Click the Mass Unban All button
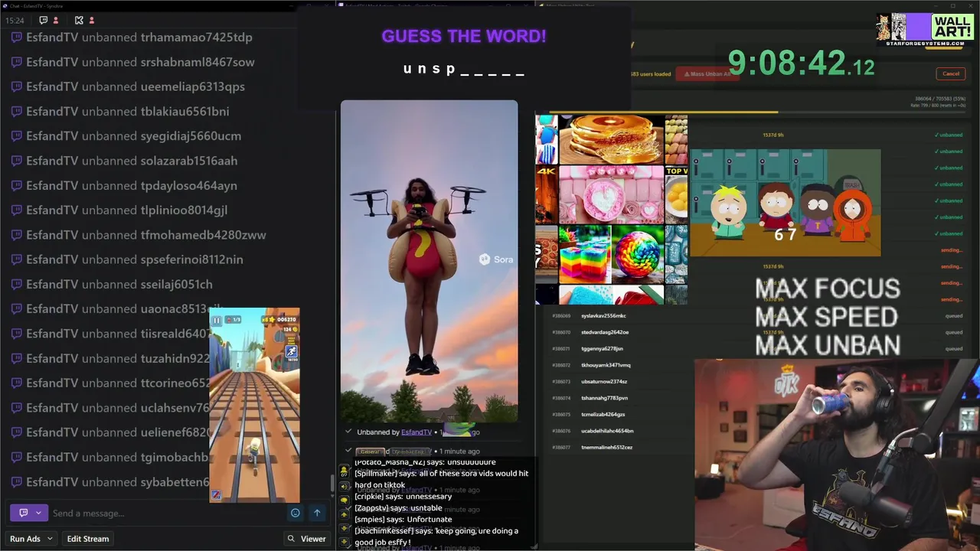This screenshot has width=980, height=551. coord(706,74)
